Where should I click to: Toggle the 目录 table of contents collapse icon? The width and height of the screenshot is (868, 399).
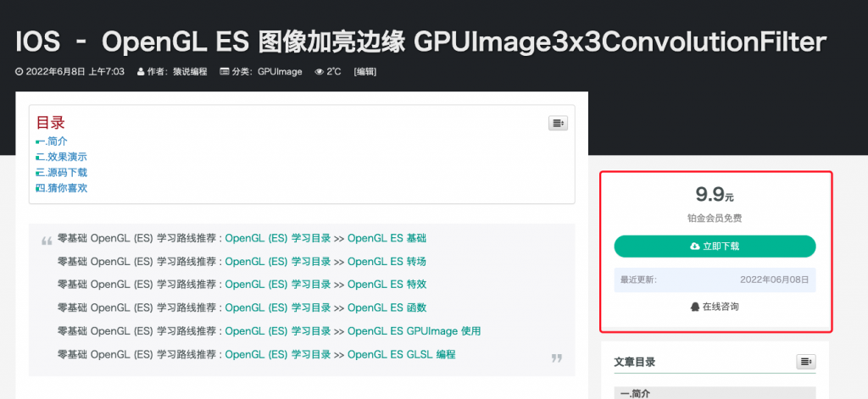[x=558, y=124]
